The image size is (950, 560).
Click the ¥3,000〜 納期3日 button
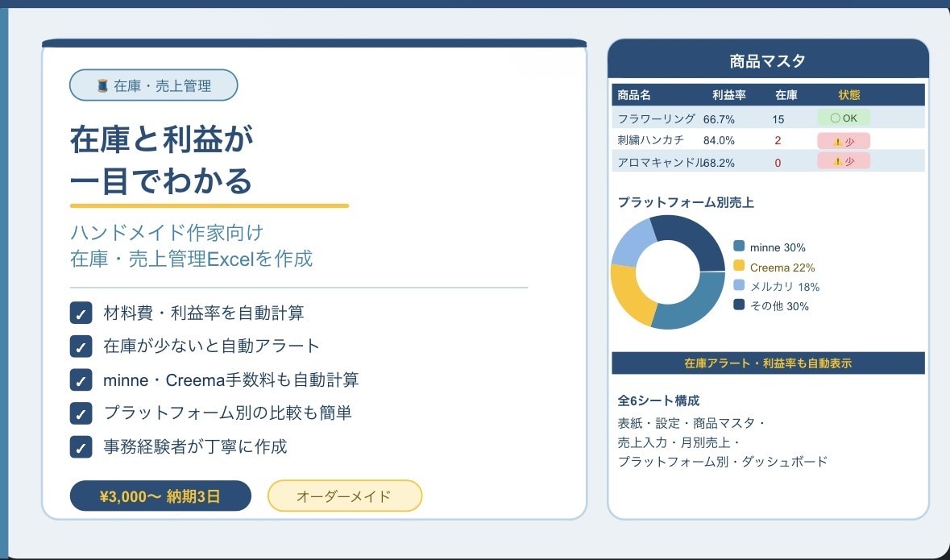160,496
